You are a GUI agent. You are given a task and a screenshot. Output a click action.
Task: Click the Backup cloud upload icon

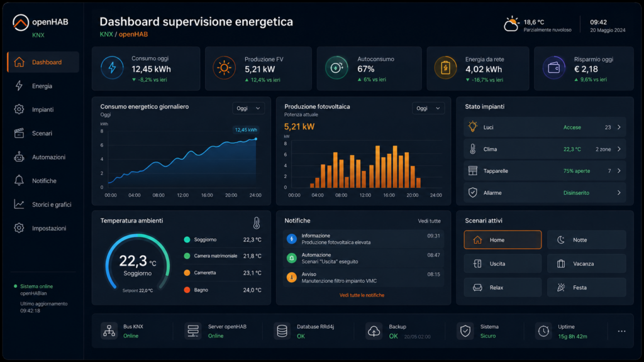[374, 331]
